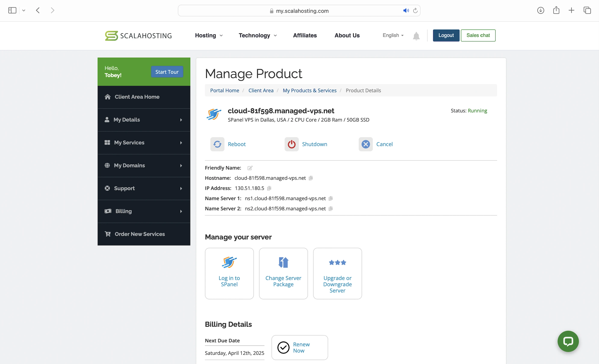This screenshot has width=599, height=364.
Task: Toggle the browser audio mute indicator
Action: point(406,11)
